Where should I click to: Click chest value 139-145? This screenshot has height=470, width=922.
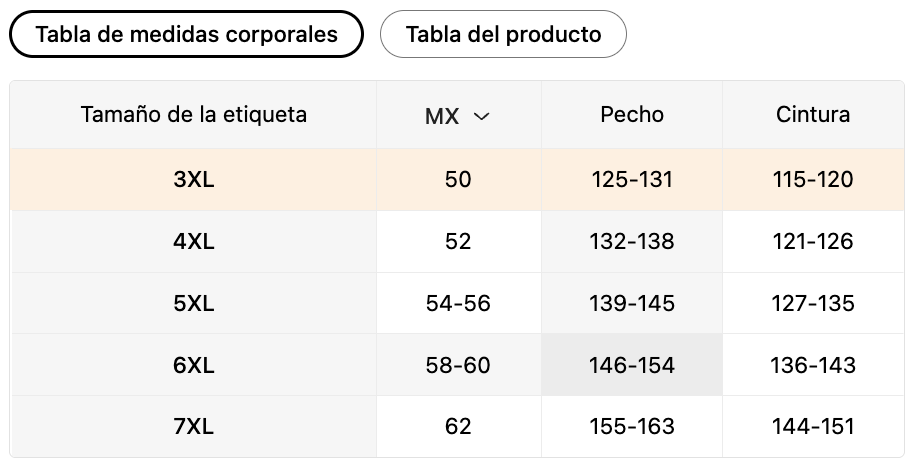[x=632, y=304]
